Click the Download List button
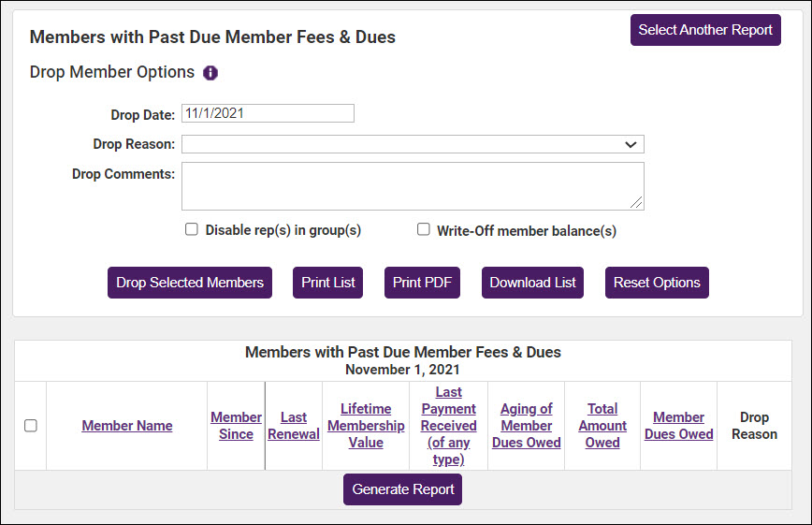Viewport: 812px width, 525px height. pyautogui.click(x=532, y=283)
